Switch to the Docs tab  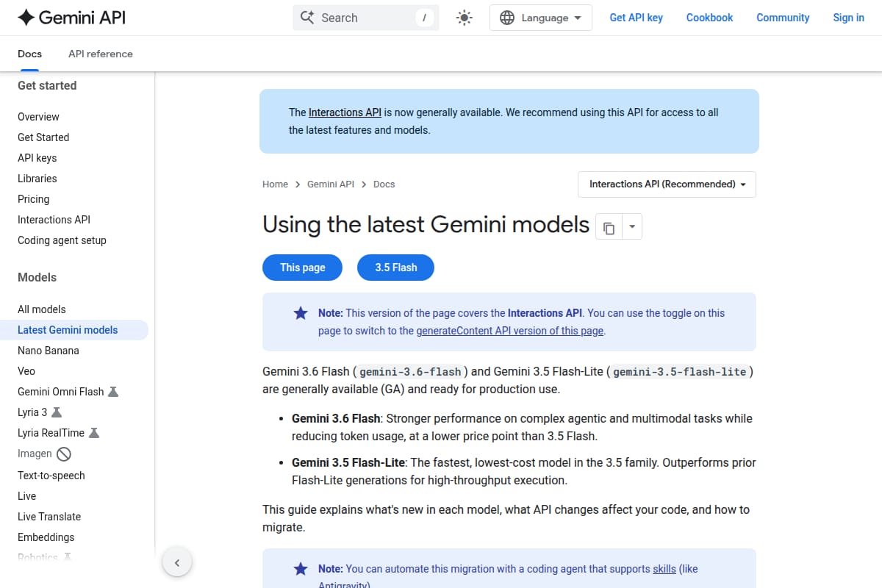click(30, 54)
